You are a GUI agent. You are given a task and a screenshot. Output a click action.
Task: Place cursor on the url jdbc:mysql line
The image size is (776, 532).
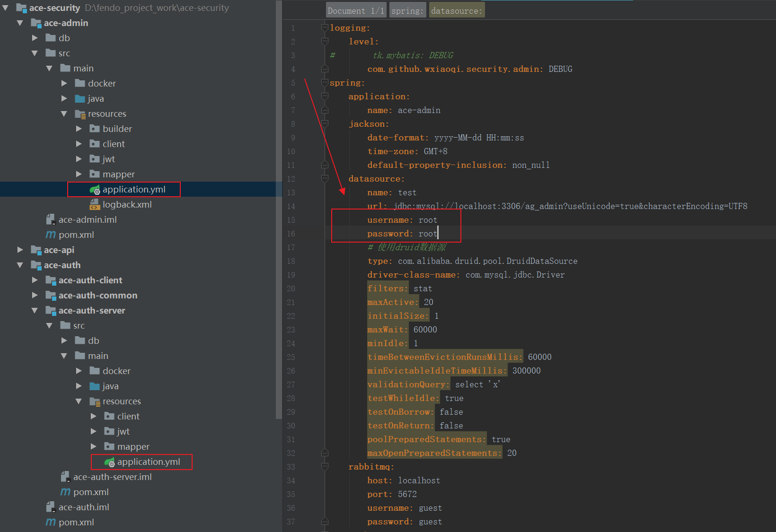pos(557,206)
